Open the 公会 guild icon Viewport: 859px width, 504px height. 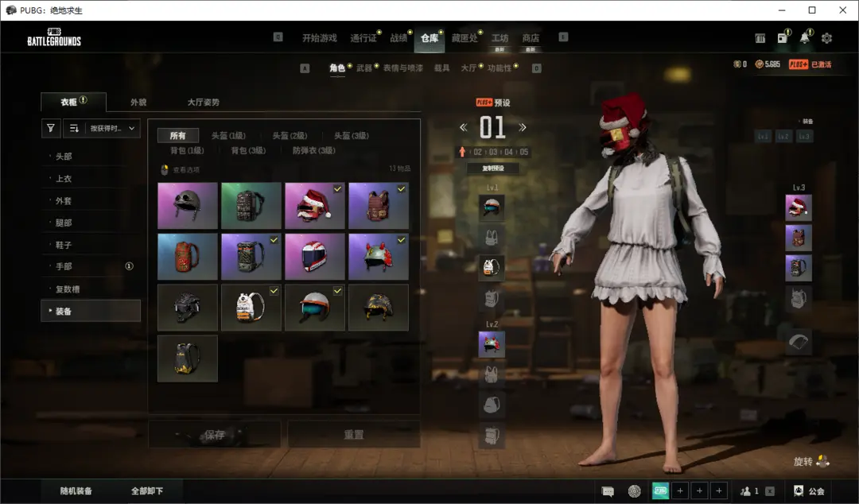(809, 491)
